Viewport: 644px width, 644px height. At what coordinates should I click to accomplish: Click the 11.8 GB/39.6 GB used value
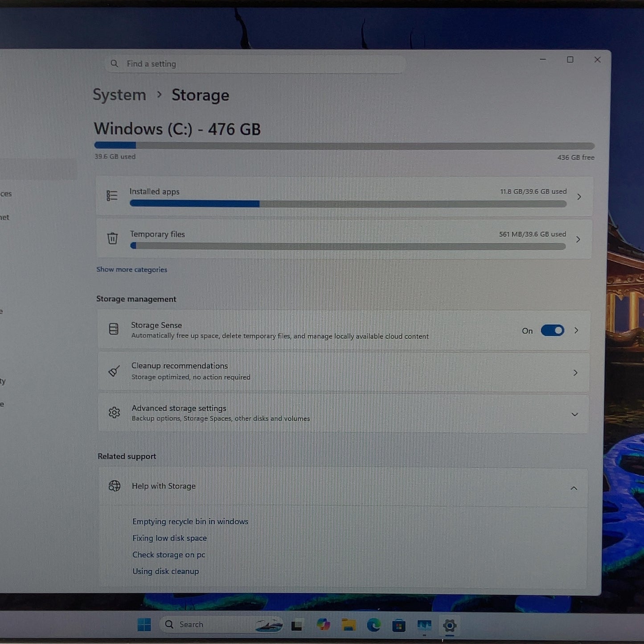tap(533, 192)
